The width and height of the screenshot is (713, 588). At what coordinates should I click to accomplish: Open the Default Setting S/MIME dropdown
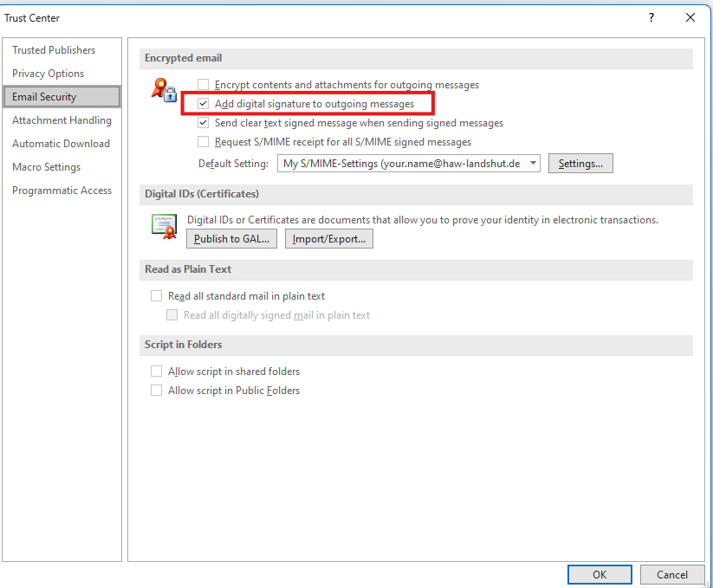click(x=532, y=164)
